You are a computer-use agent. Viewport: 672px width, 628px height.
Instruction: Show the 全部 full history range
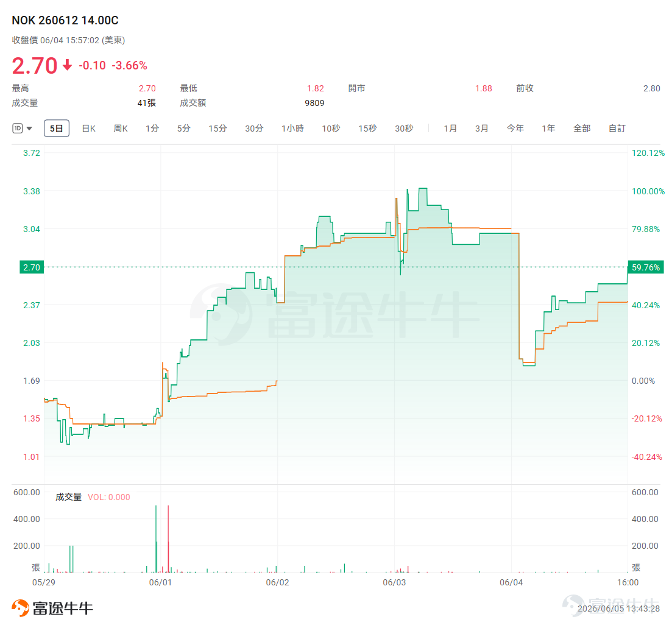pyautogui.click(x=582, y=129)
